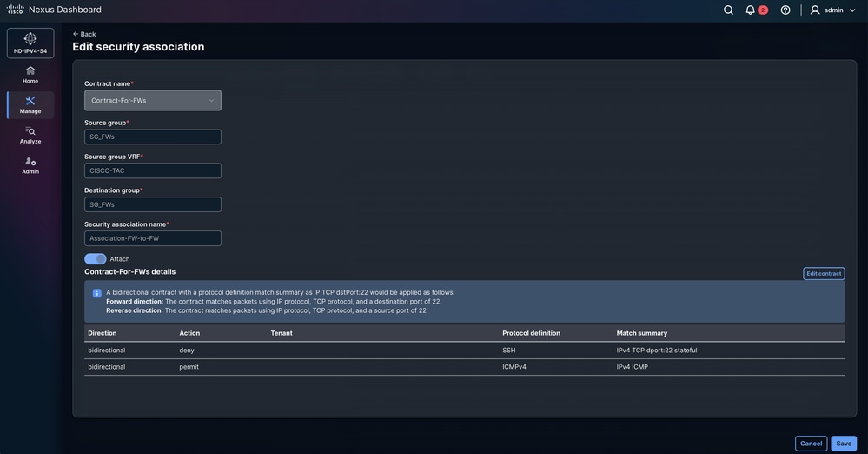
Task: Select the deny action cell
Action: (187, 351)
